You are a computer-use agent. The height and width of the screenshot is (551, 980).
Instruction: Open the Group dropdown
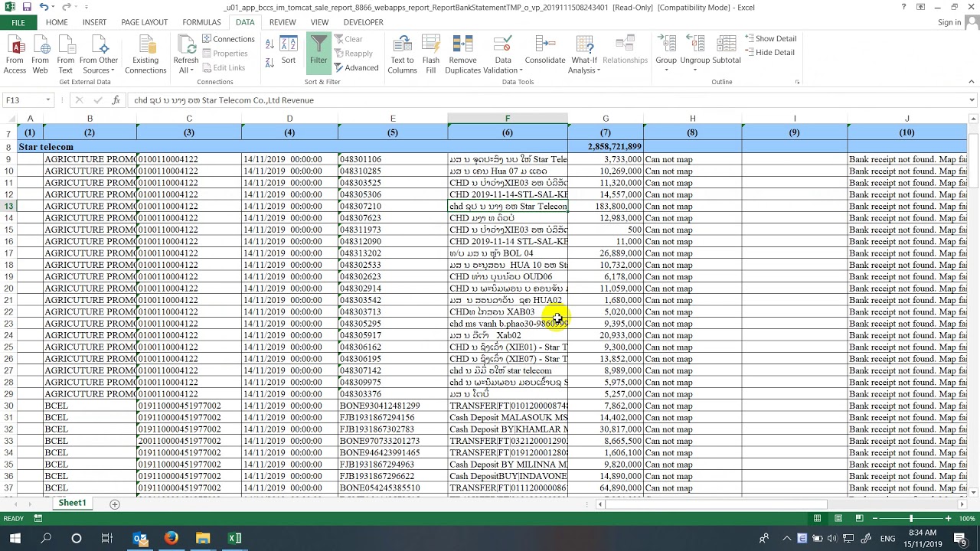point(666,54)
